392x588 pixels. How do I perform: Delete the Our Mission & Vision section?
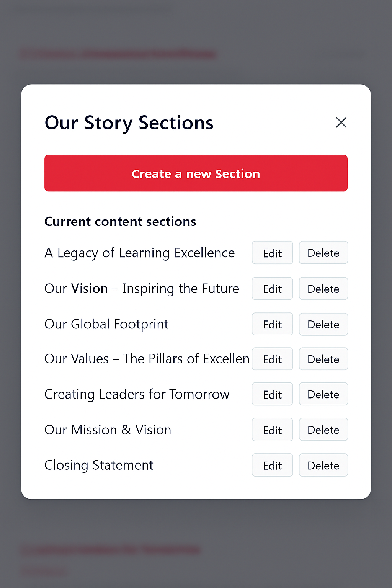323,430
